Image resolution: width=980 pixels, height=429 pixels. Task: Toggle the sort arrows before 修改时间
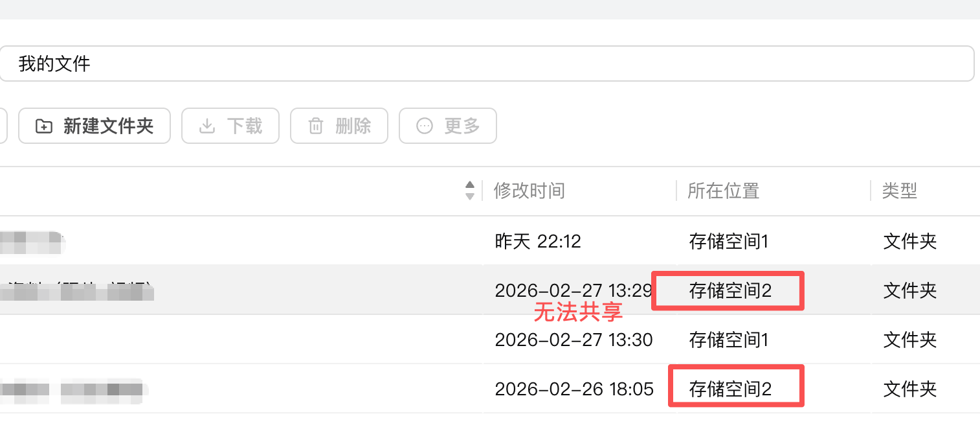pyautogui.click(x=470, y=191)
